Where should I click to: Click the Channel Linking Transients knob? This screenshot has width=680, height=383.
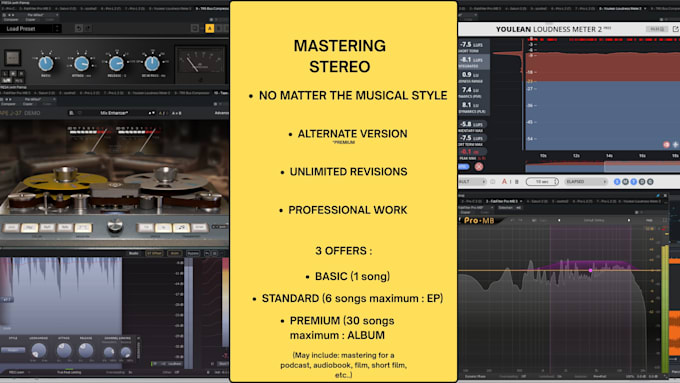[x=109, y=352]
